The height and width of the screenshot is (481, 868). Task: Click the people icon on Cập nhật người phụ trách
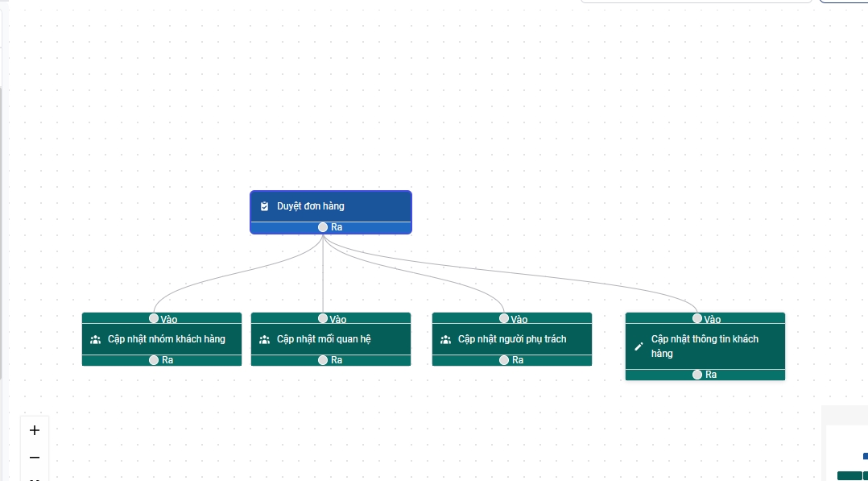[x=445, y=340]
